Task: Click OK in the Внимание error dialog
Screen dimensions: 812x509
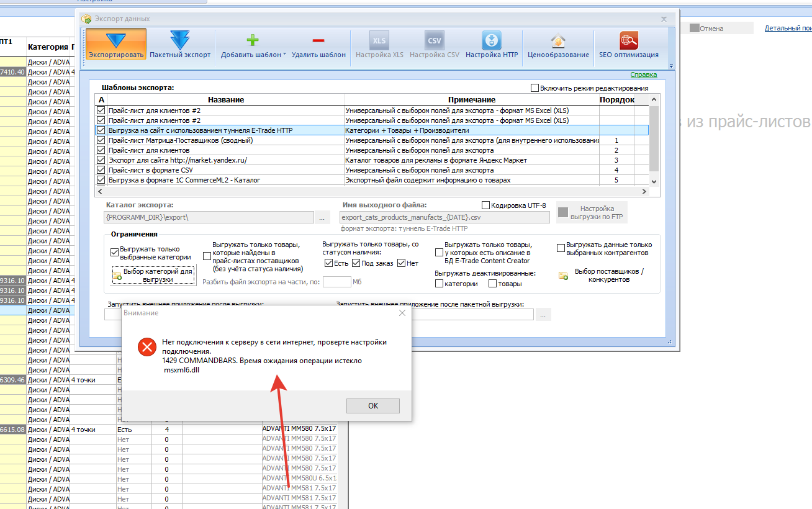Action: pos(373,405)
